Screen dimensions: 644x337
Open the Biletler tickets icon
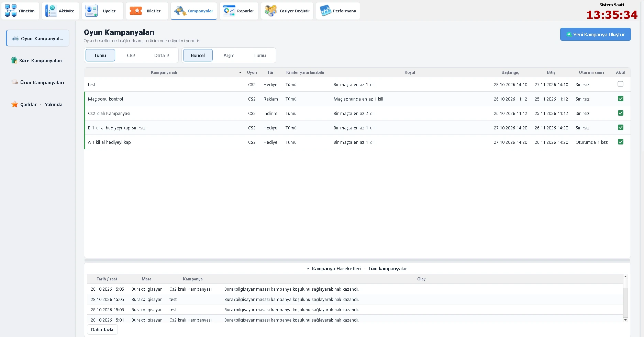[136, 11]
